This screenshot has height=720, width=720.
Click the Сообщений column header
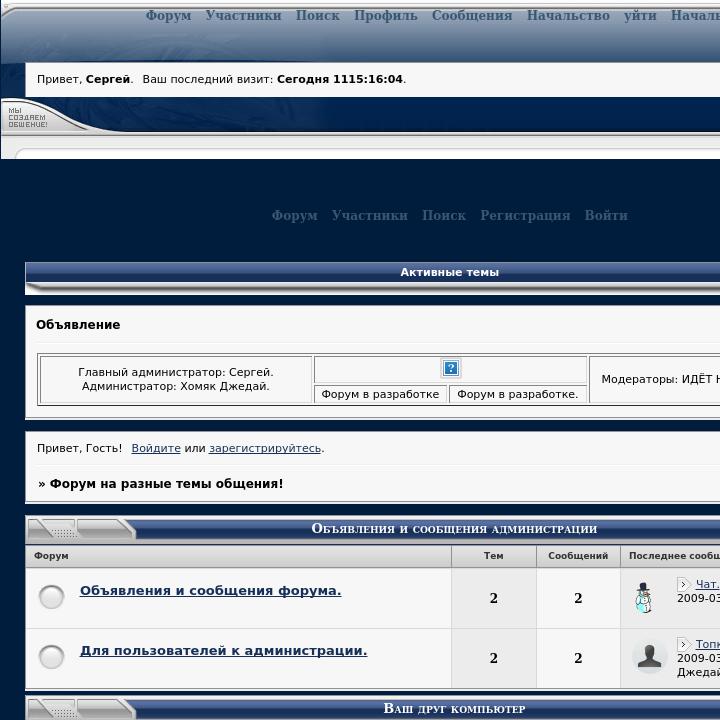pos(578,556)
